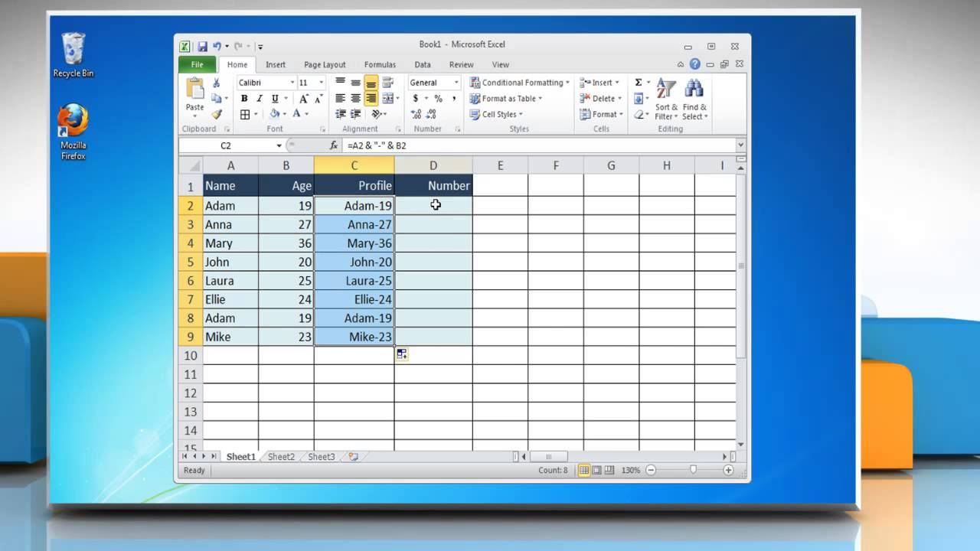The height and width of the screenshot is (551, 980).
Task: Select row 10 header
Action: pos(191,355)
